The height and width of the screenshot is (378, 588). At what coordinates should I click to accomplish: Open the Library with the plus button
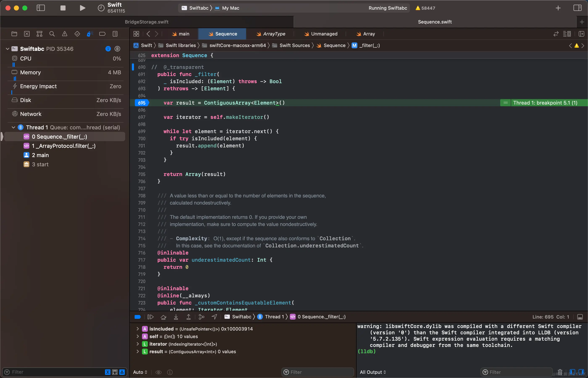(x=558, y=8)
